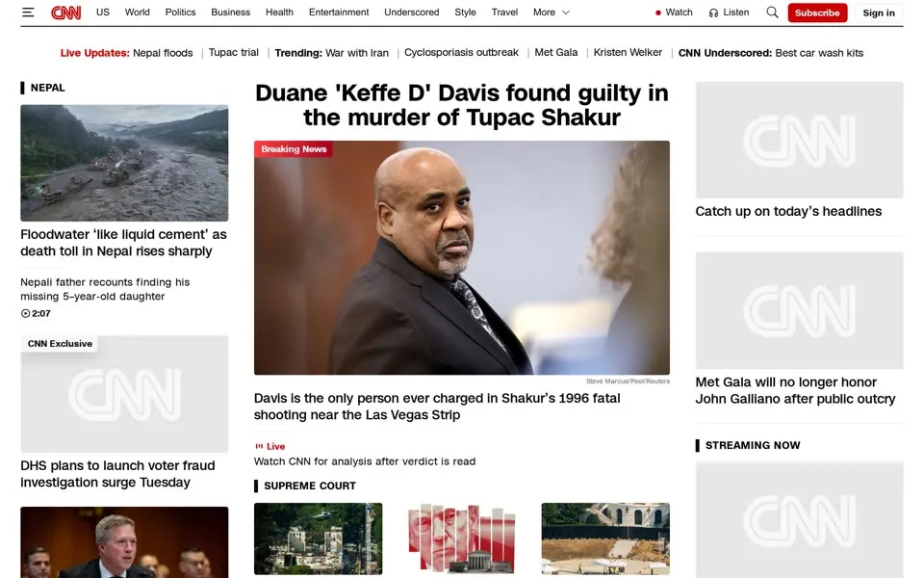Open the Tupac trial link
924x578 pixels.
233,52
